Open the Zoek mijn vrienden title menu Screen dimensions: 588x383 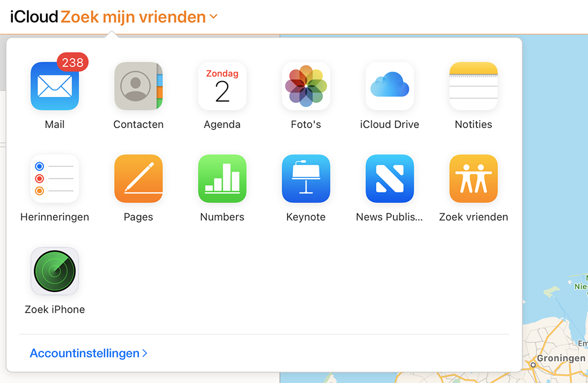pos(133,17)
